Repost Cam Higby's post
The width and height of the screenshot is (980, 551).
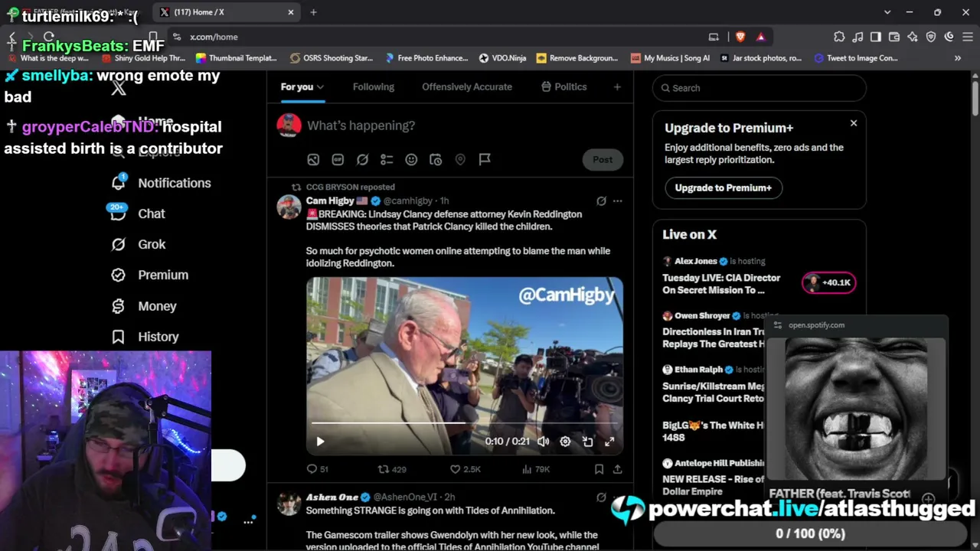392,469
